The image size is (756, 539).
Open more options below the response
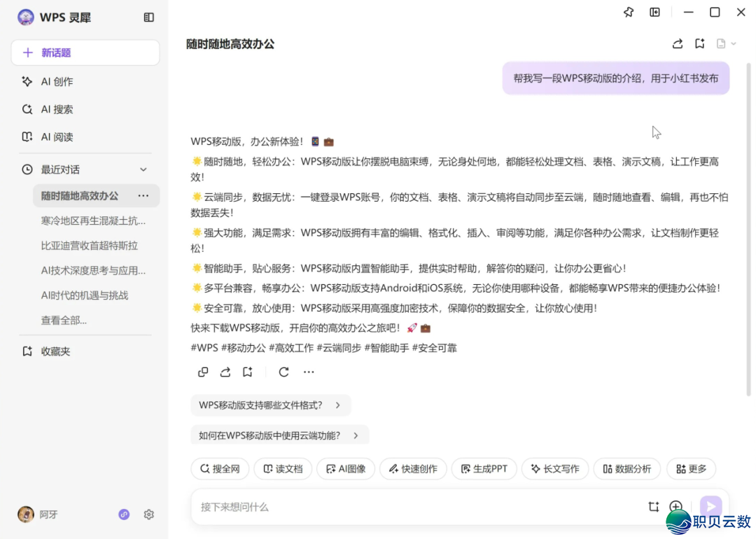[309, 372]
